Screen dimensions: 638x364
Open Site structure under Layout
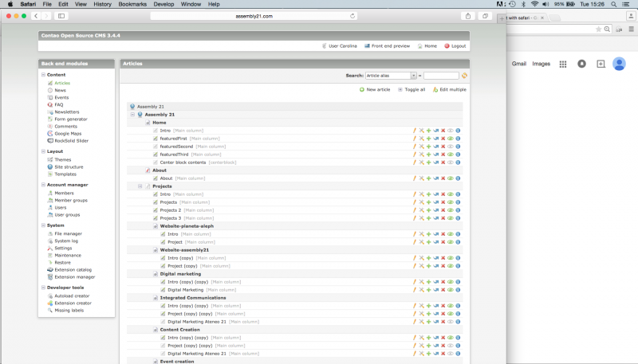65,167
